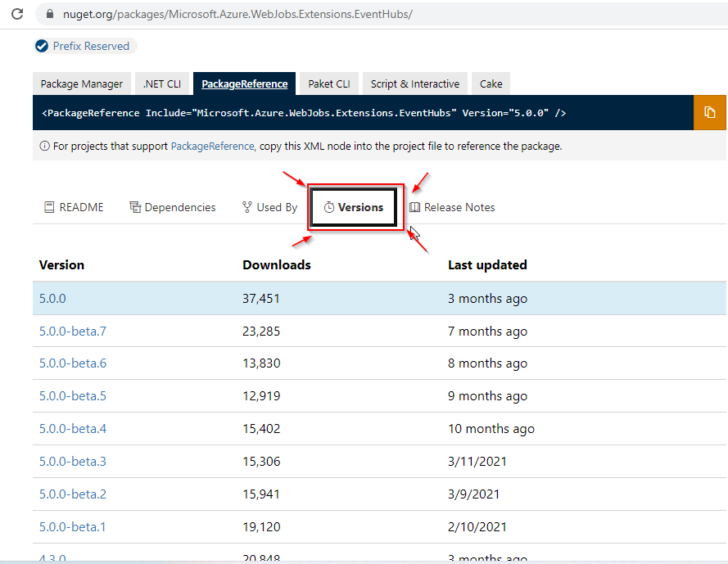The height and width of the screenshot is (564, 728).
Task: Click the 3/9/2021 date cell
Action: pos(473,494)
